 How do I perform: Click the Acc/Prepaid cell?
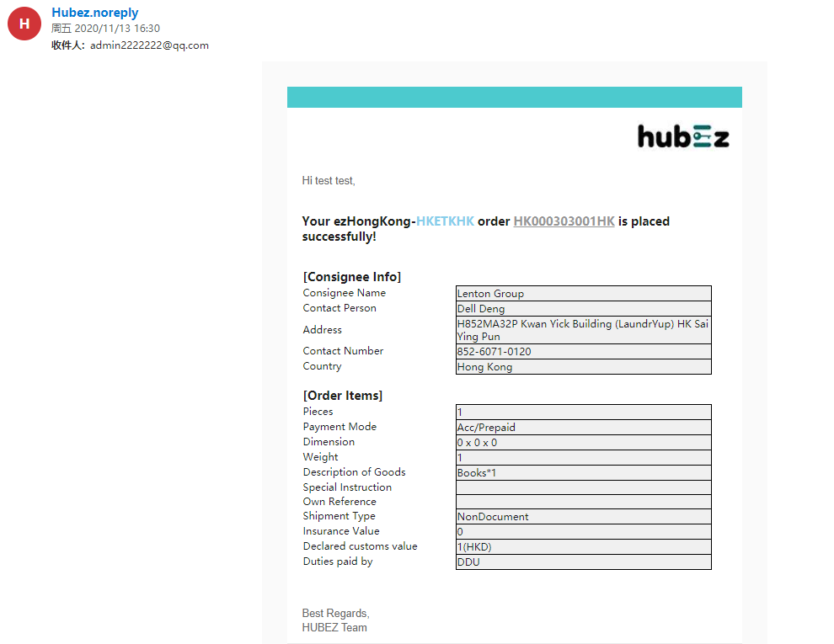point(584,427)
